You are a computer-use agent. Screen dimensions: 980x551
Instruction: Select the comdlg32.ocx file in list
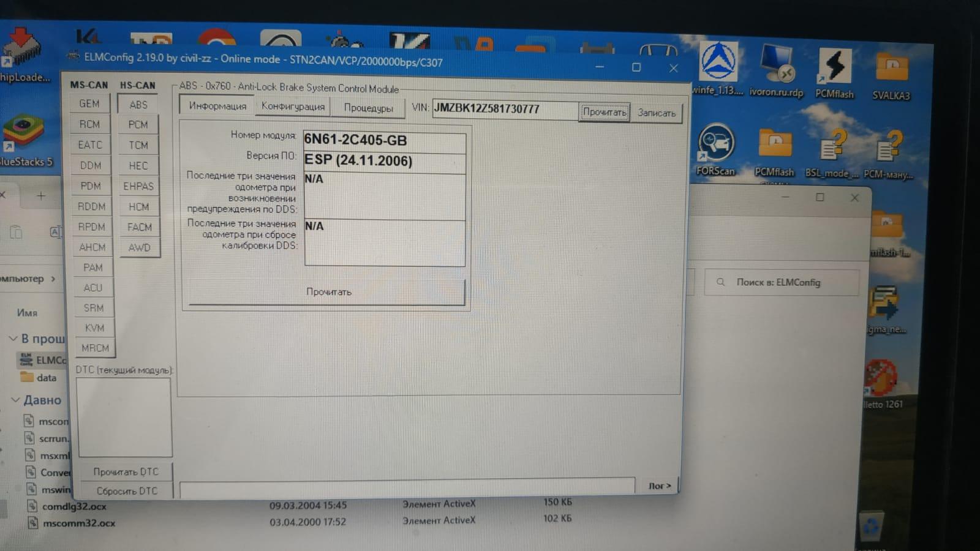73,506
